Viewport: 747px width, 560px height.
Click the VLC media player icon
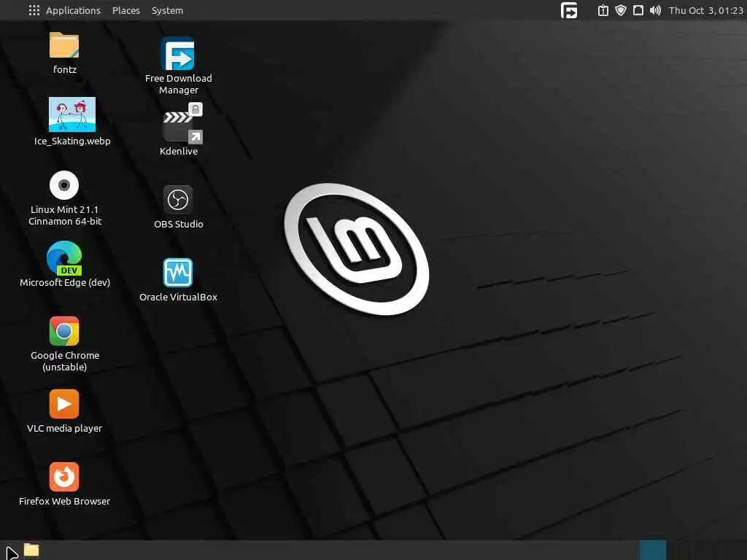click(64, 404)
